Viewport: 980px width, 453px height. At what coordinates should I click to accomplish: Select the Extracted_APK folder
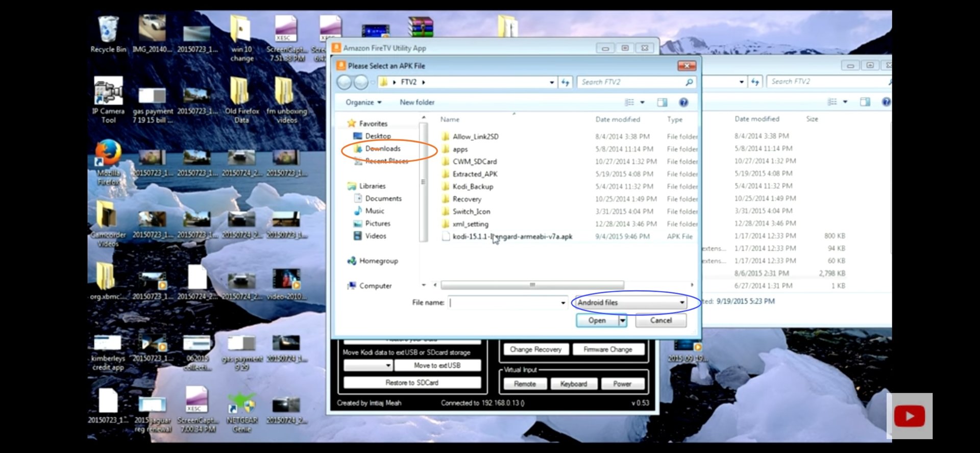tap(475, 174)
